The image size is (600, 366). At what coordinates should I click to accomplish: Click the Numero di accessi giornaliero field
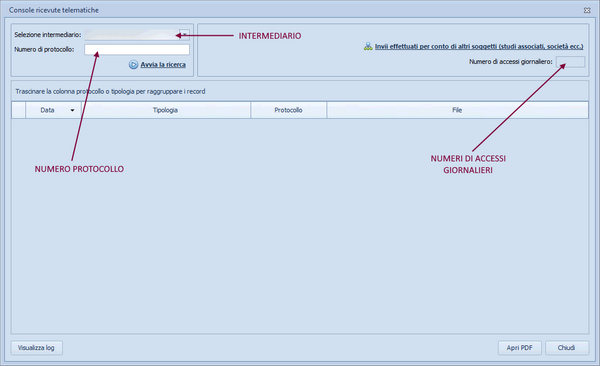[x=570, y=62]
